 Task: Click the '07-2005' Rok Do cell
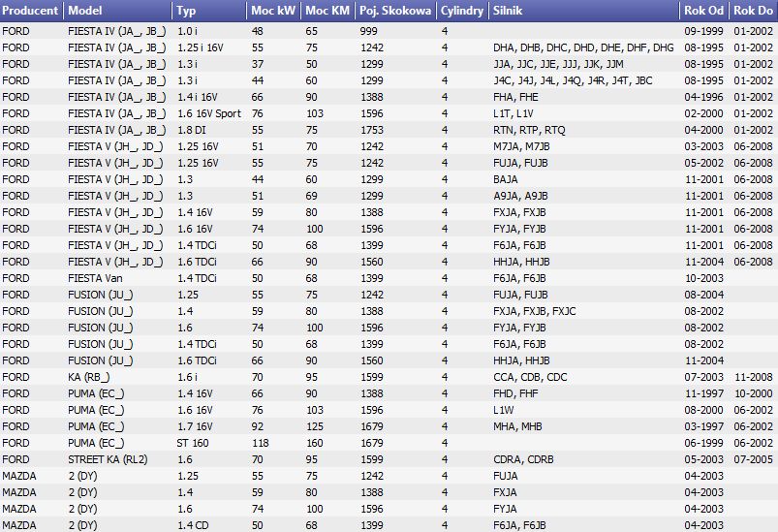[753, 459]
